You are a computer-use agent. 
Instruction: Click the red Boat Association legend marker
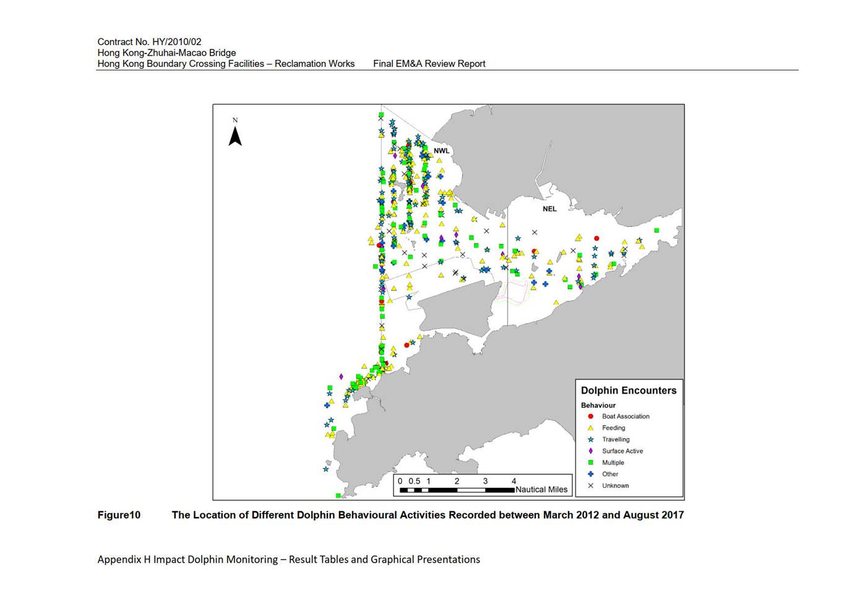click(590, 417)
